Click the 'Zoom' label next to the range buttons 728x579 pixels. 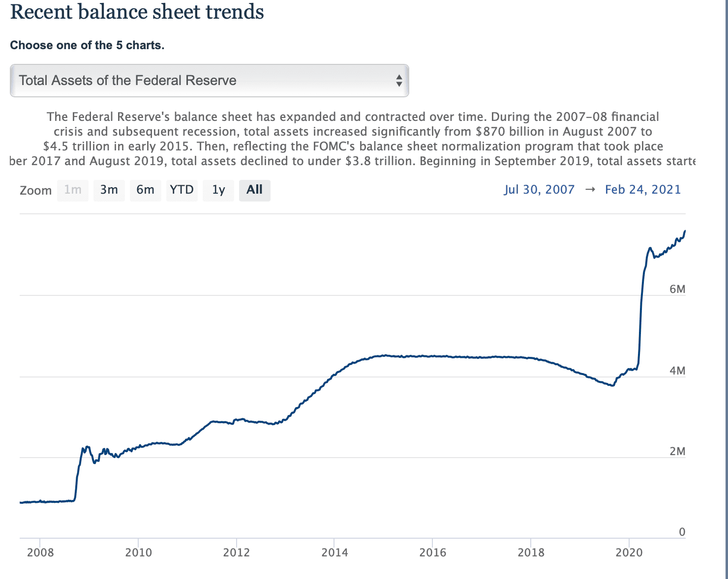click(35, 190)
